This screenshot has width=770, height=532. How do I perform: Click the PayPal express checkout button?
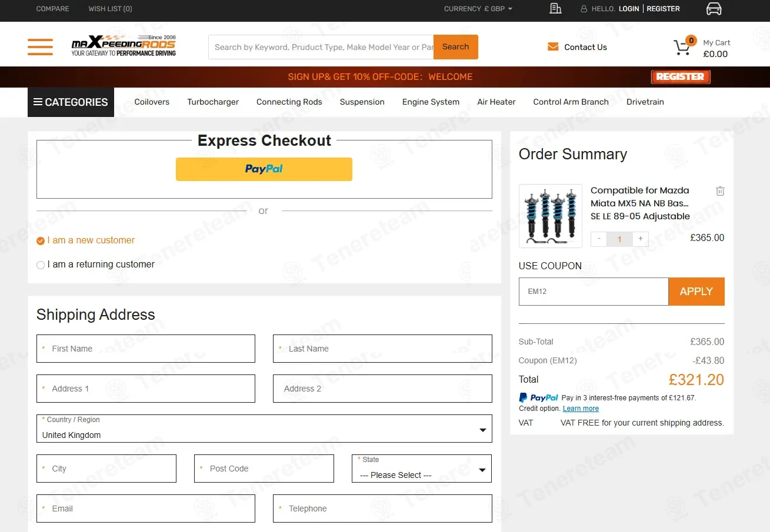point(264,169)
